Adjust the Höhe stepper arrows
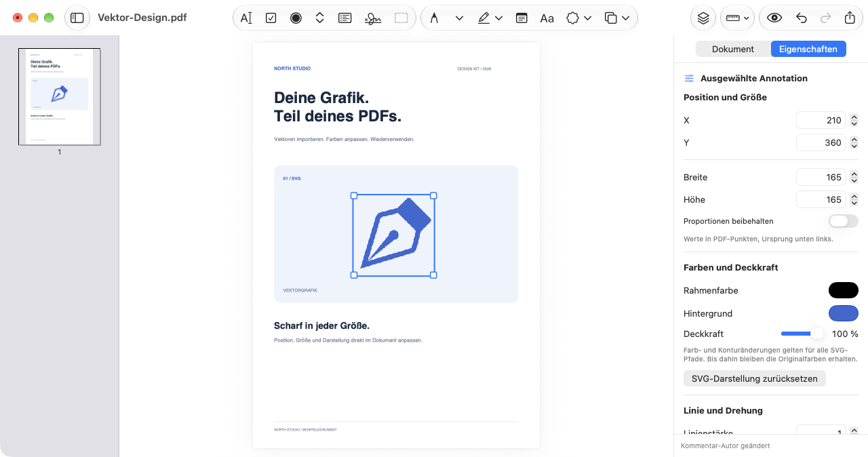Viewport: 868px width, 457px height. click(x=854, y=199)
